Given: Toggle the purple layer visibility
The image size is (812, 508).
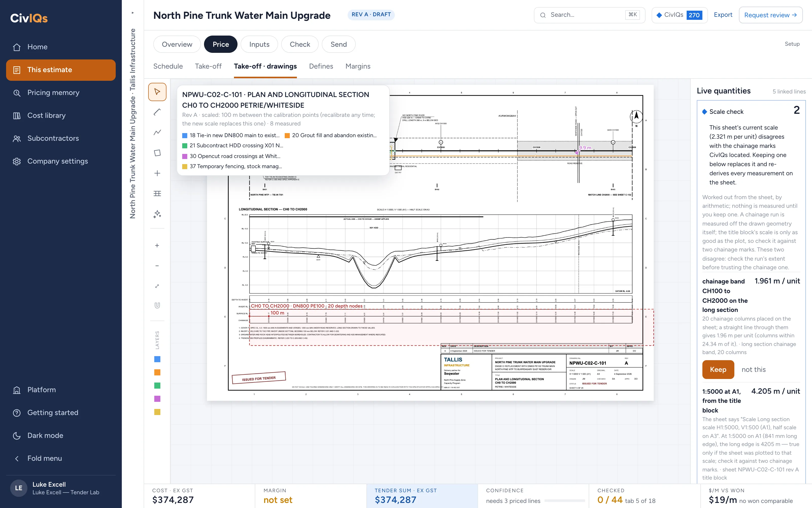Looking at the screenshot, I should [x=157, y=399].
